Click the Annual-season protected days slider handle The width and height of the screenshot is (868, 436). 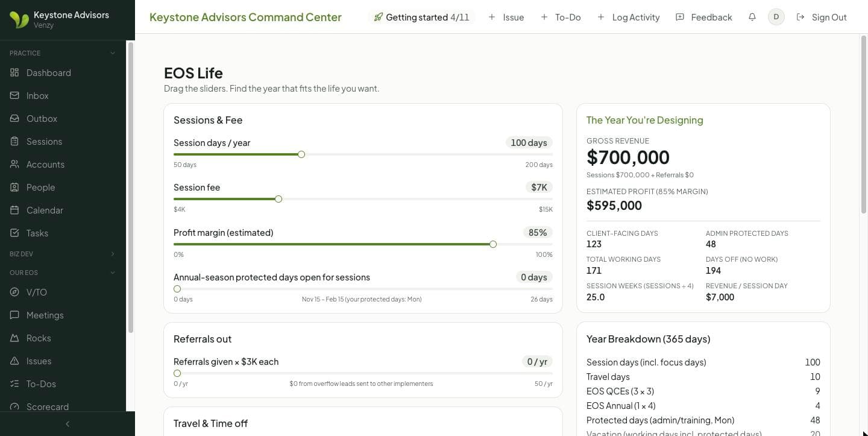click(x=177, y=289)
